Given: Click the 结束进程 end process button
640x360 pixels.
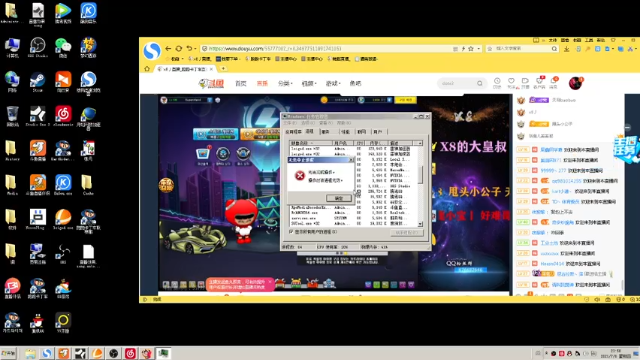Looking at the screenshot, I should (406, 233).
